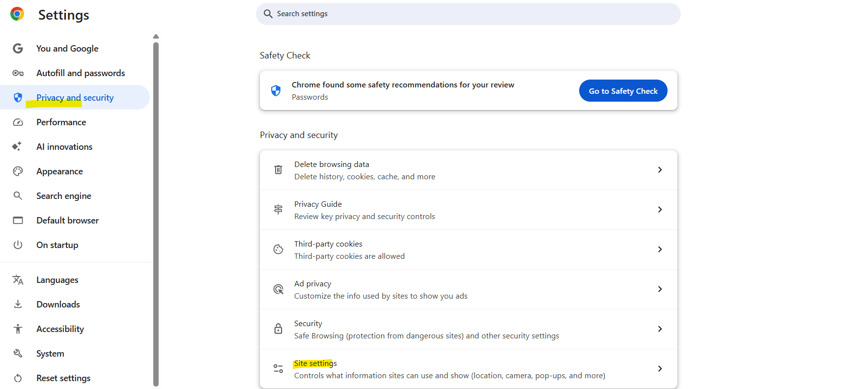Viewport: 868px width, 389px height.
Task: Open Security row's chevron arrow
Action: tap(660, 329)
